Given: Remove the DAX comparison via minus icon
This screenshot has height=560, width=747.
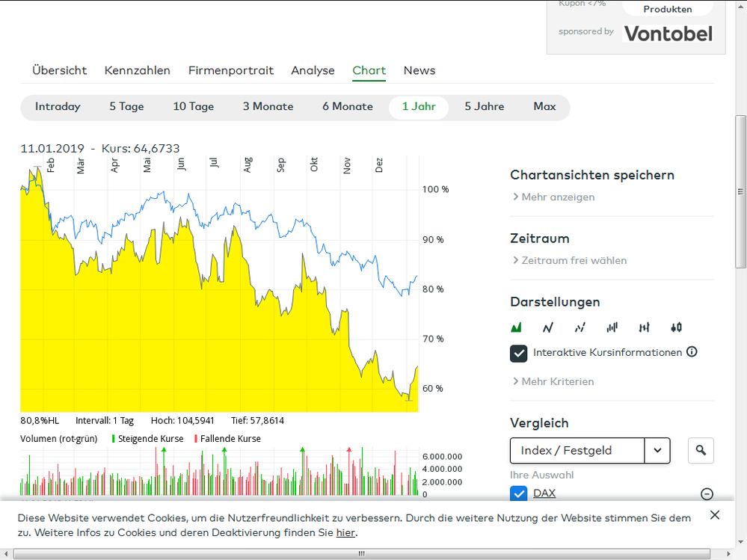Looking at the screenshot, I should (x=707, y=493).
